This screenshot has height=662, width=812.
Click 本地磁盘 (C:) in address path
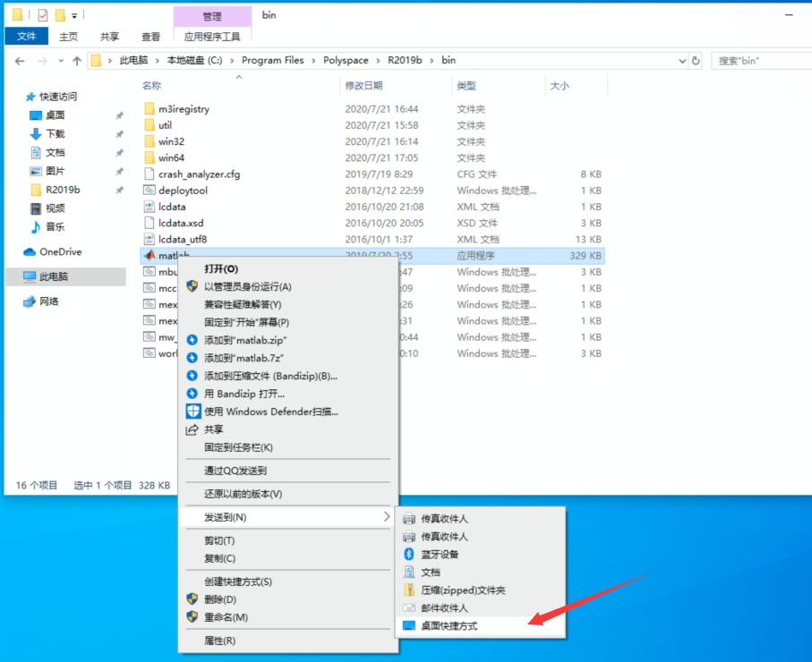194,61
